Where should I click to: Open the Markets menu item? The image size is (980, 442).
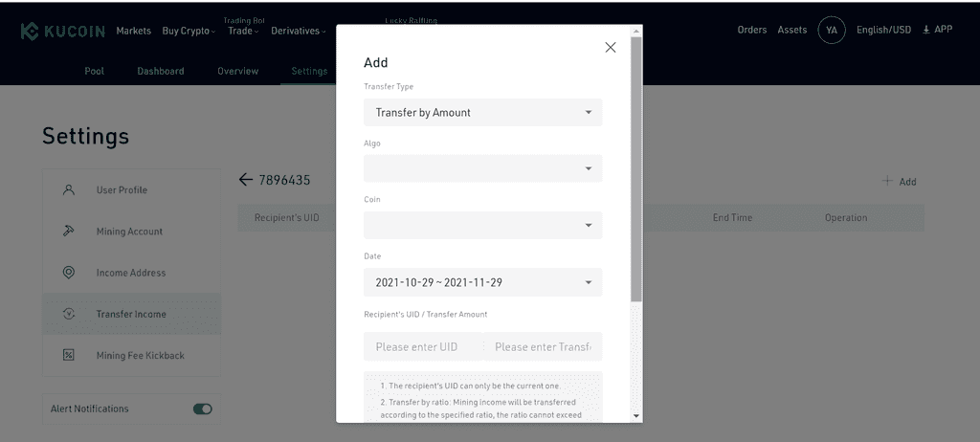click(x=134, y=31)
